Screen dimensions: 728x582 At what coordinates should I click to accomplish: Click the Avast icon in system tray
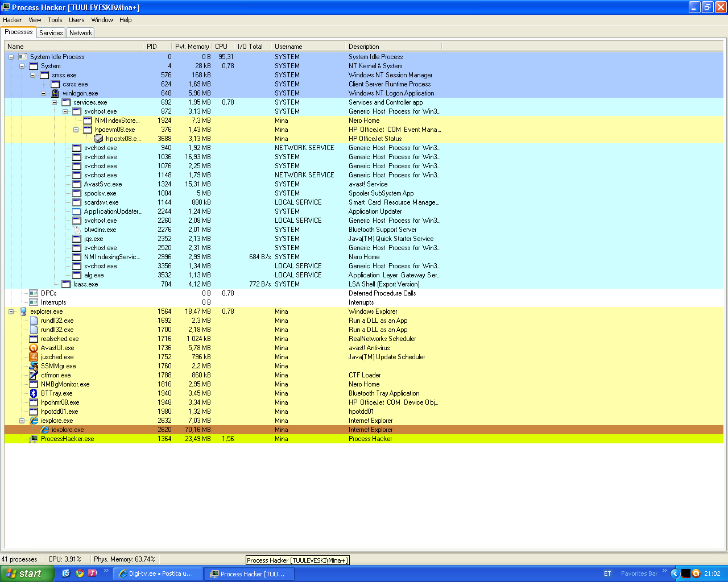[x=696, y=573]
